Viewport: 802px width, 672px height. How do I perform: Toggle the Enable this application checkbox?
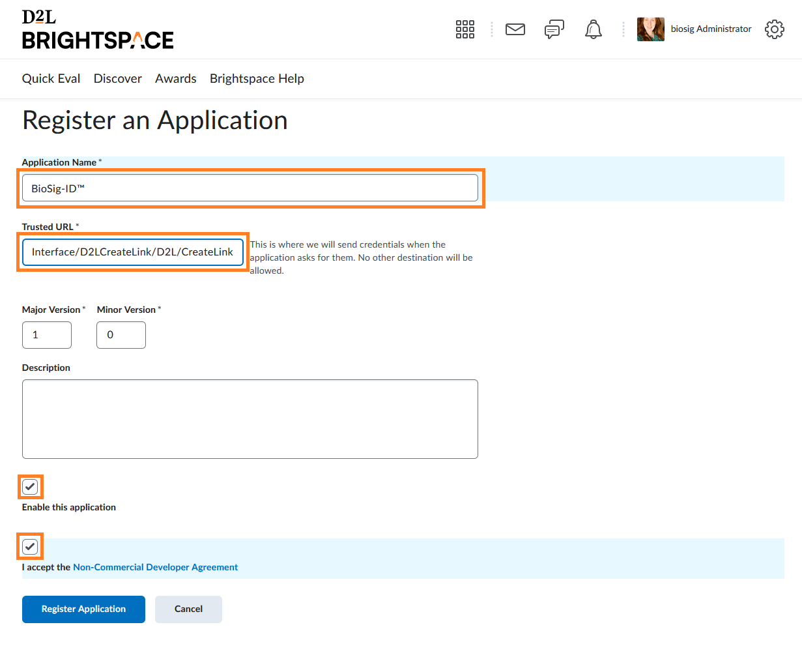[x=30, y=487]
